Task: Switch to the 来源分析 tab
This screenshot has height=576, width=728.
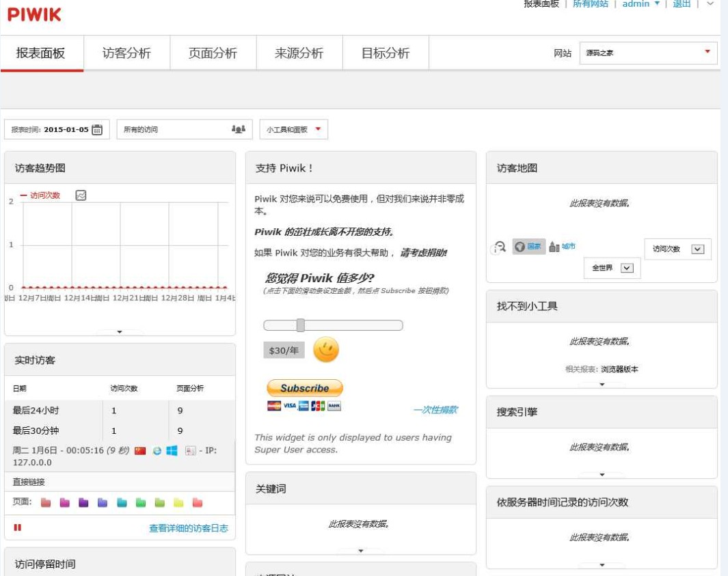Action: (299, 53)
